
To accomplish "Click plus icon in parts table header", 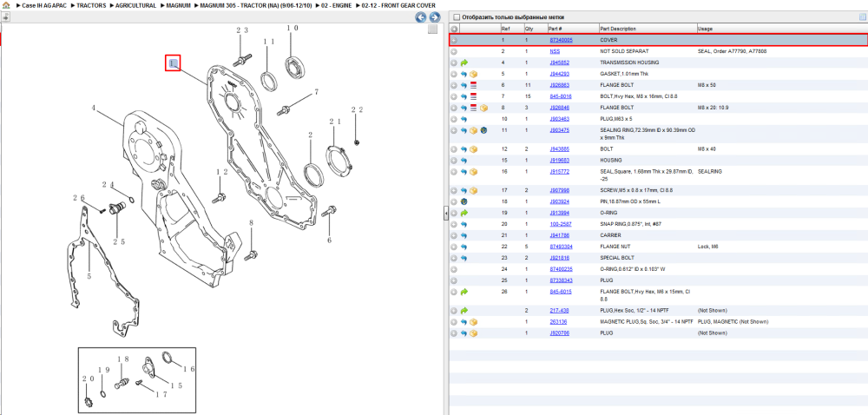I will click(x=454, y=29).
